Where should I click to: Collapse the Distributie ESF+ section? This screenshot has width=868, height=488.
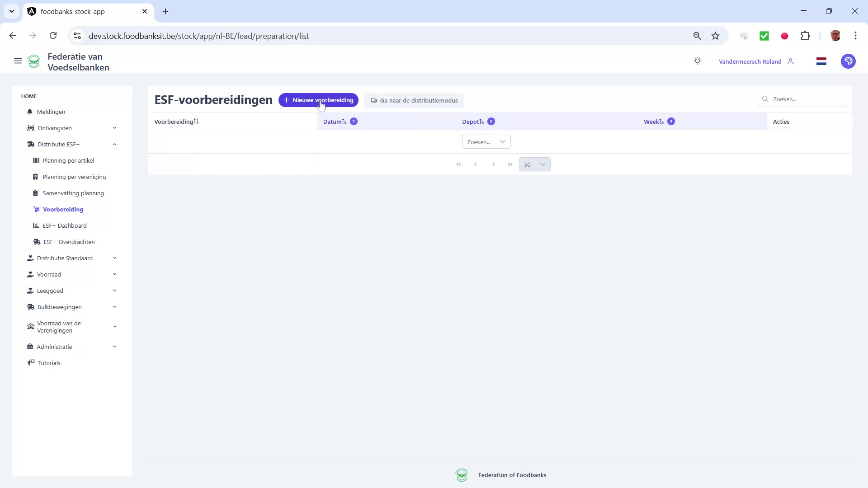(114, 144)
